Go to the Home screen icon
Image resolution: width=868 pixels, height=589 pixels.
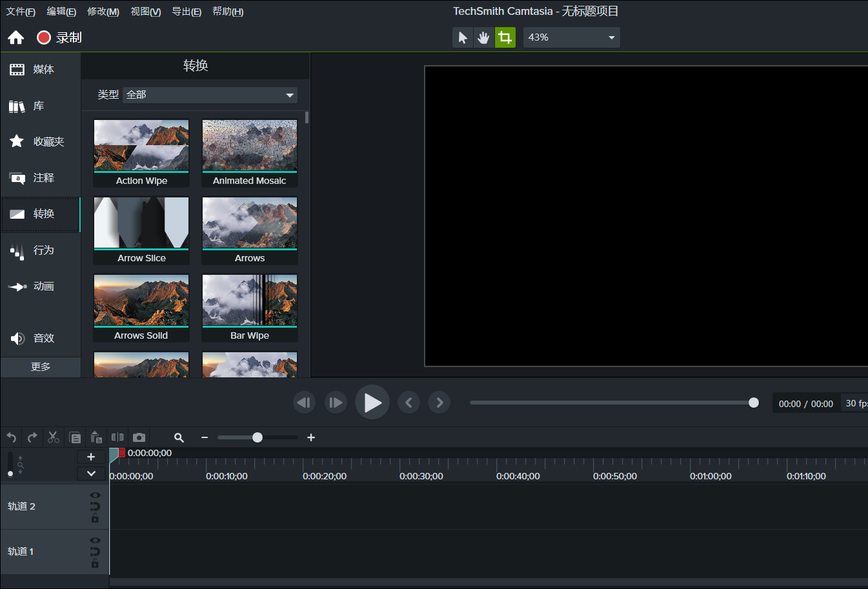click(x=16, y=37)
